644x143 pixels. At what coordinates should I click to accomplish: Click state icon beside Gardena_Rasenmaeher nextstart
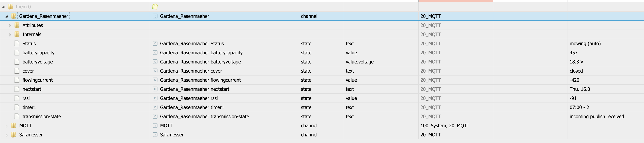coord(155,89)
